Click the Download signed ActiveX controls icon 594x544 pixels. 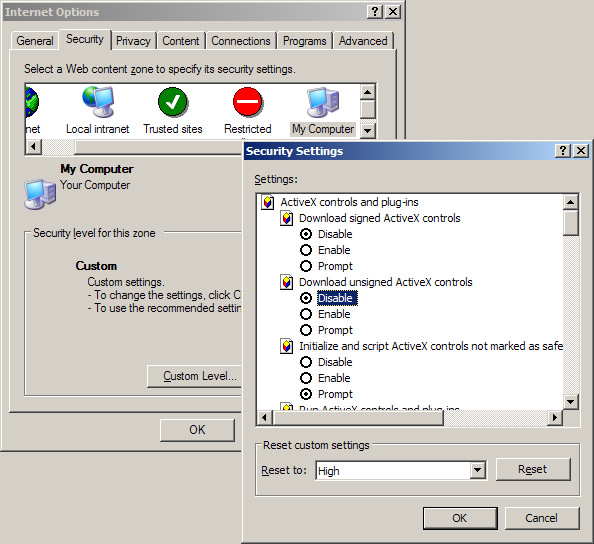(287, 218)
